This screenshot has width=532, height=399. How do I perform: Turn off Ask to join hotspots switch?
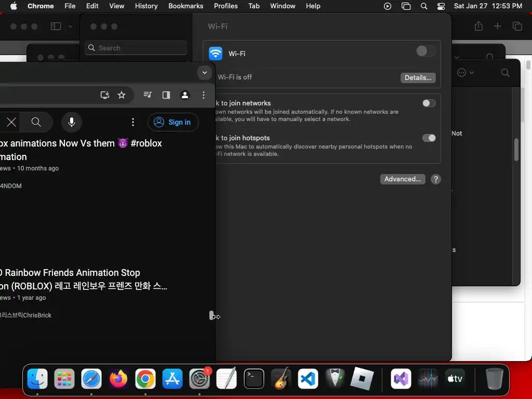coord(429,138)
